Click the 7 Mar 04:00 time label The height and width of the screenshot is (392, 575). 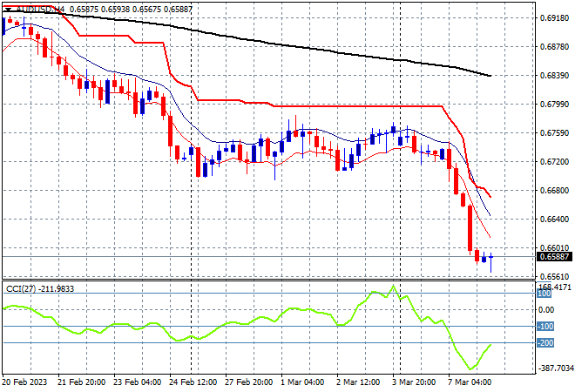470,382
